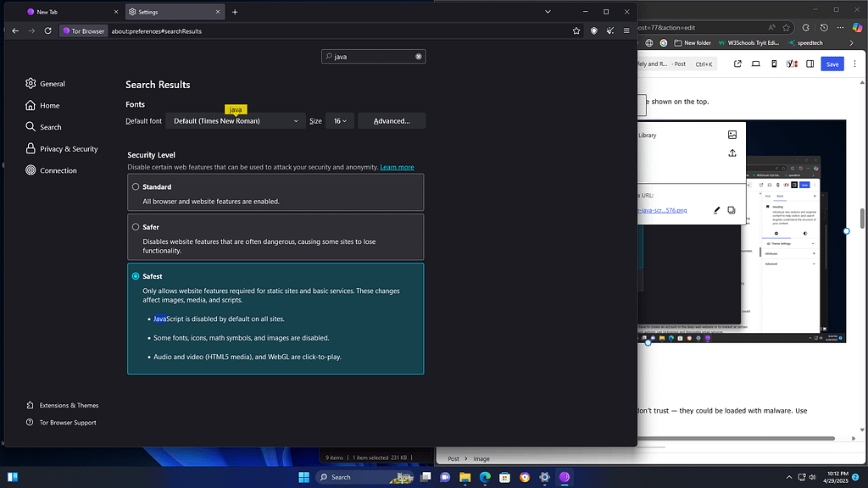Open Extensions & Themes

coord(62,405)
